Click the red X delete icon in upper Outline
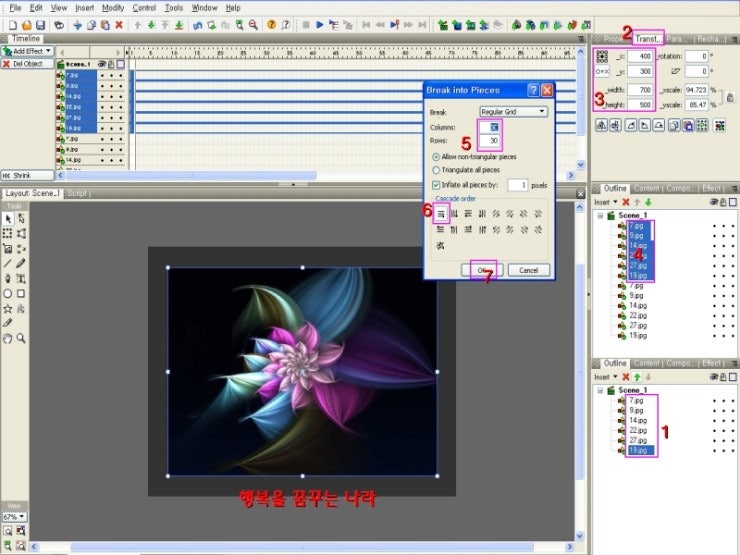This screenshot has width=740, height=555. coord(626,202)
